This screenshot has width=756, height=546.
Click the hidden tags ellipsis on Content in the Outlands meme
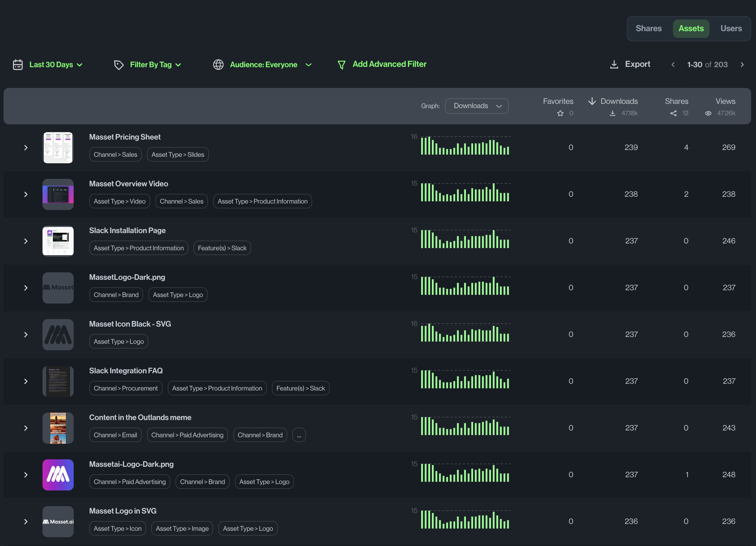(299, 435)
